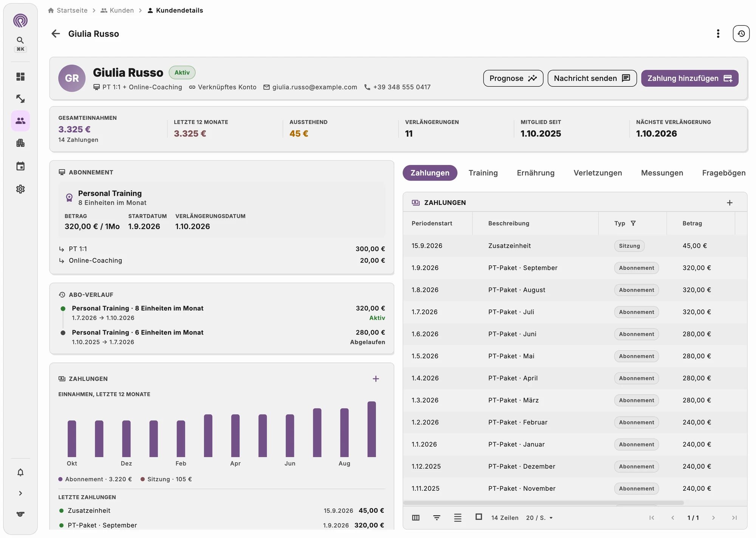Open notifications bell icon
Screen dimensions: 756x538
[x=20, y=472]
